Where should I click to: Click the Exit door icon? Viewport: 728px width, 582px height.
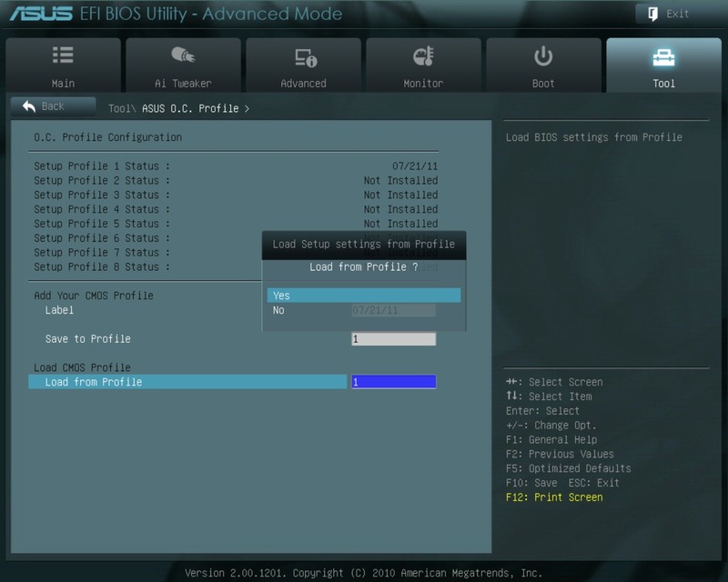(x=652, y=14)
